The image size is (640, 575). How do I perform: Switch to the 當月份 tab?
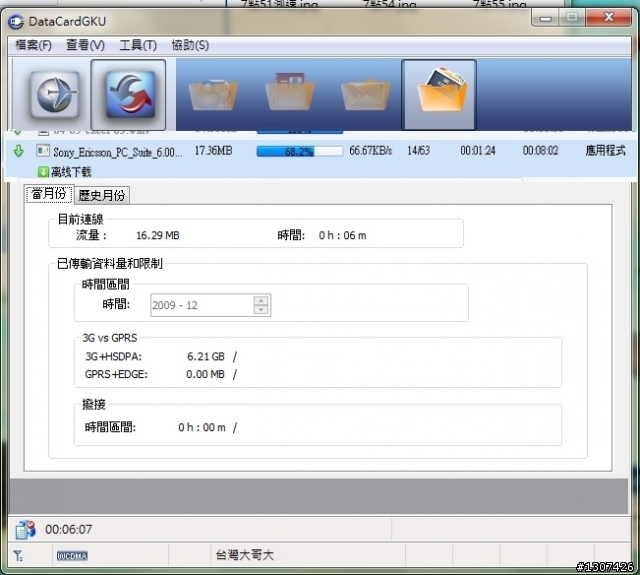coord(49,193)
